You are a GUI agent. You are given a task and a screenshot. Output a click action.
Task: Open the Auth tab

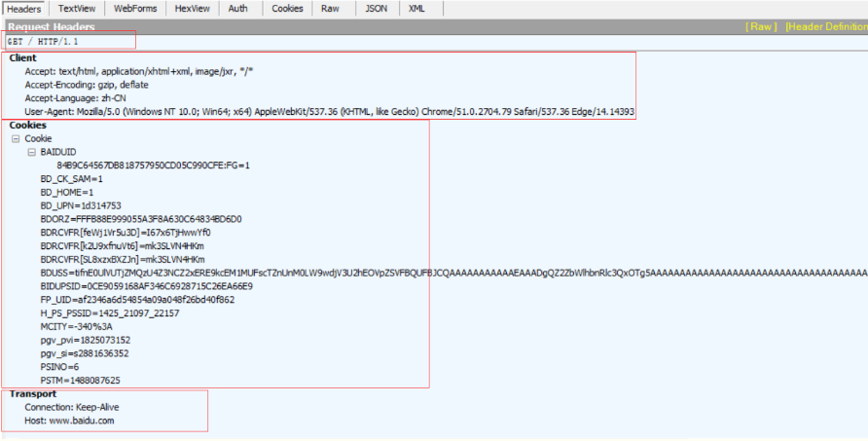coord(238,9)
